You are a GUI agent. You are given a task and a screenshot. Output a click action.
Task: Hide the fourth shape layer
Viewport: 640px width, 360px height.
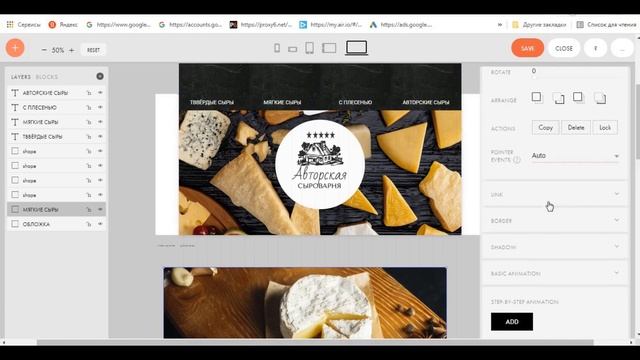[x=100, y=195]
